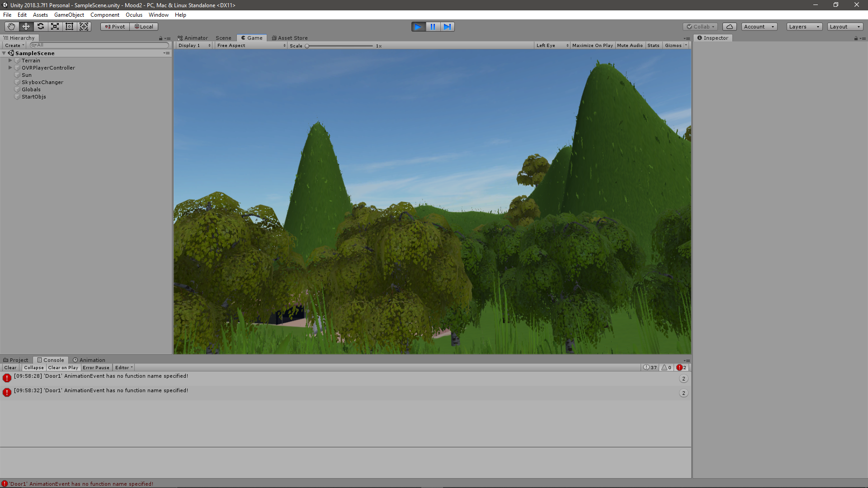This screenshot has height=488, width=868.
Task: Select the Move tool
Action: point(26,27)
